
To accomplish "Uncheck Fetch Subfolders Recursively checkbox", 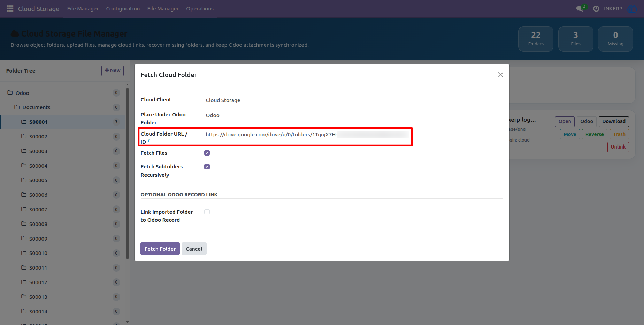I will tap(207, 167).
